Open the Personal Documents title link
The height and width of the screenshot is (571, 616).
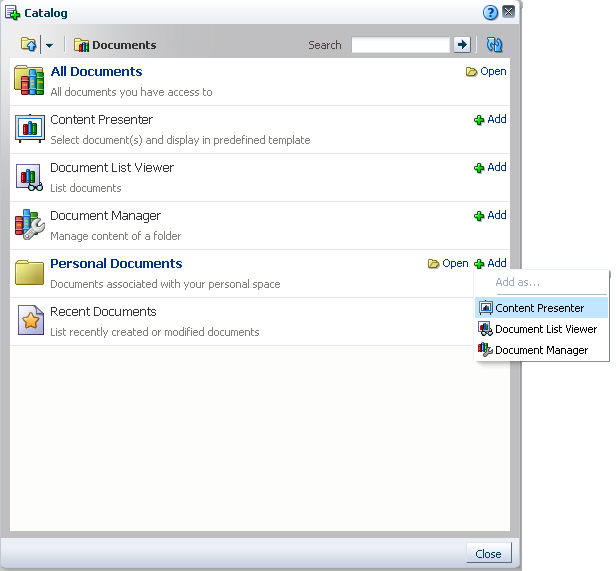116,263
